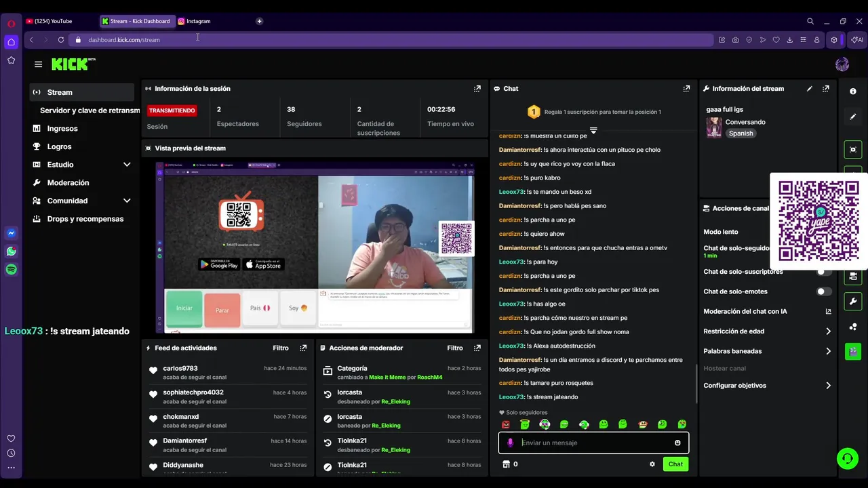Expand the Comunidad sidebar section
The width and height of the screenshot is (868, 488).
127,201
